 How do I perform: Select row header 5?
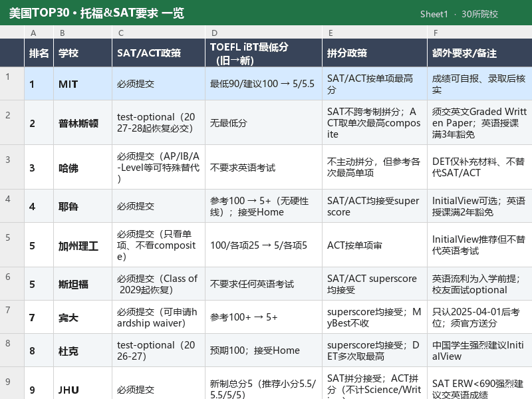click(x=12, y=245)
